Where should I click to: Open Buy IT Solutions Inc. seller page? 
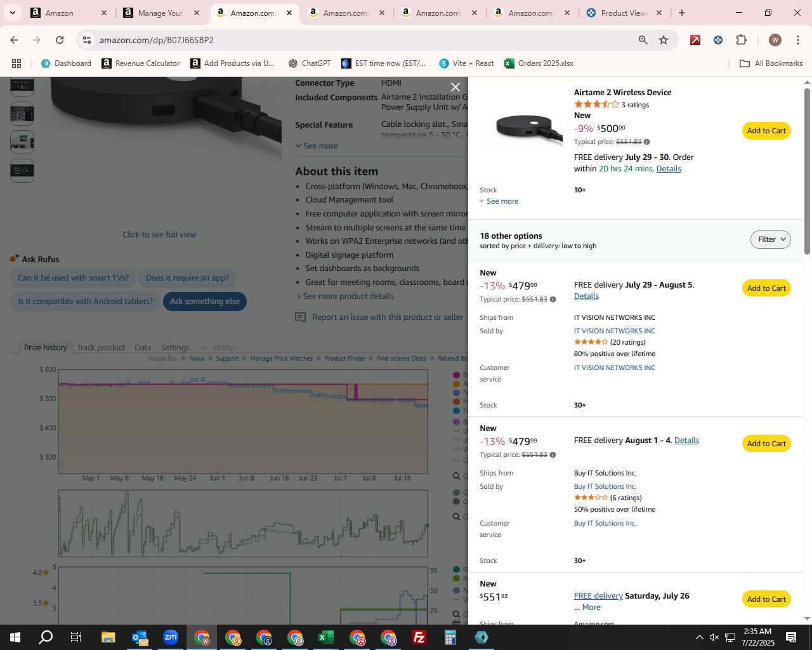click(605, 486)
